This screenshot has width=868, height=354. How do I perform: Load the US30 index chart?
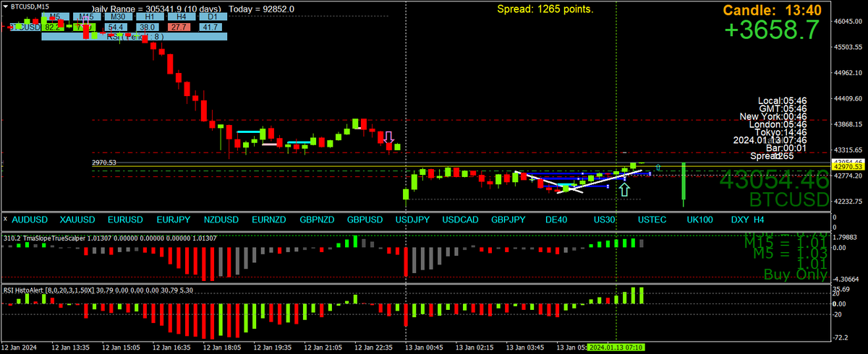click(604, 218)
